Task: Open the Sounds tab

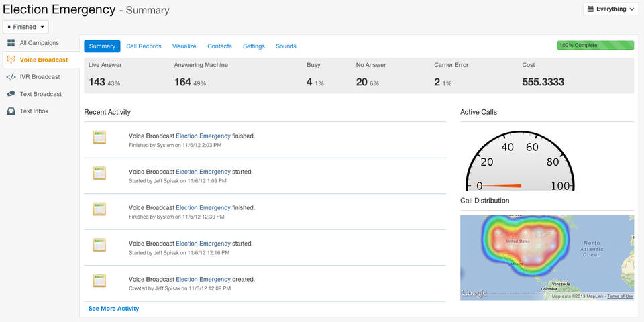Action: click(286, 46)
